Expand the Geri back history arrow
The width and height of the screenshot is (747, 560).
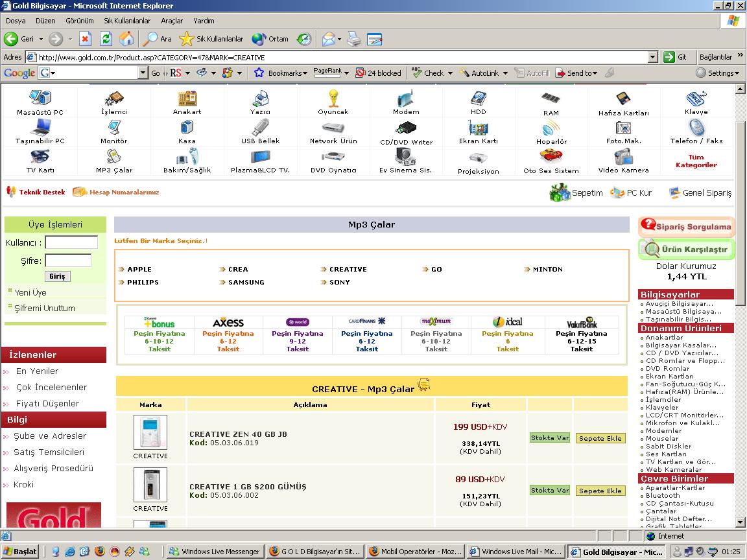pos(41,39)
